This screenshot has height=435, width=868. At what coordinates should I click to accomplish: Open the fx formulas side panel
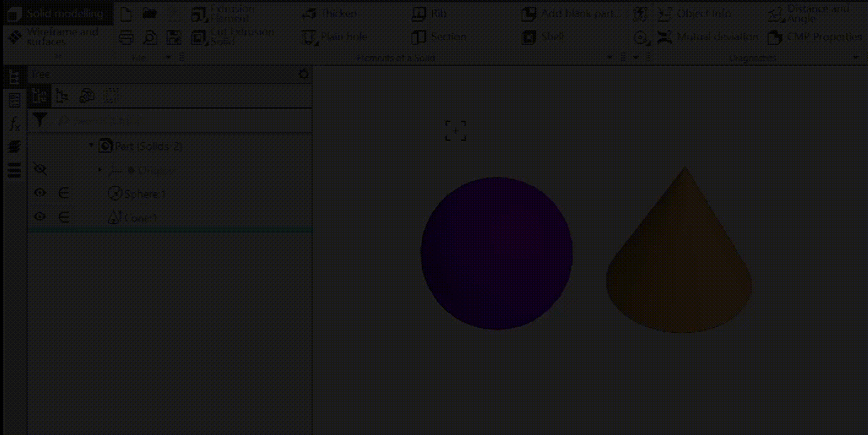(x=14, y=123)
